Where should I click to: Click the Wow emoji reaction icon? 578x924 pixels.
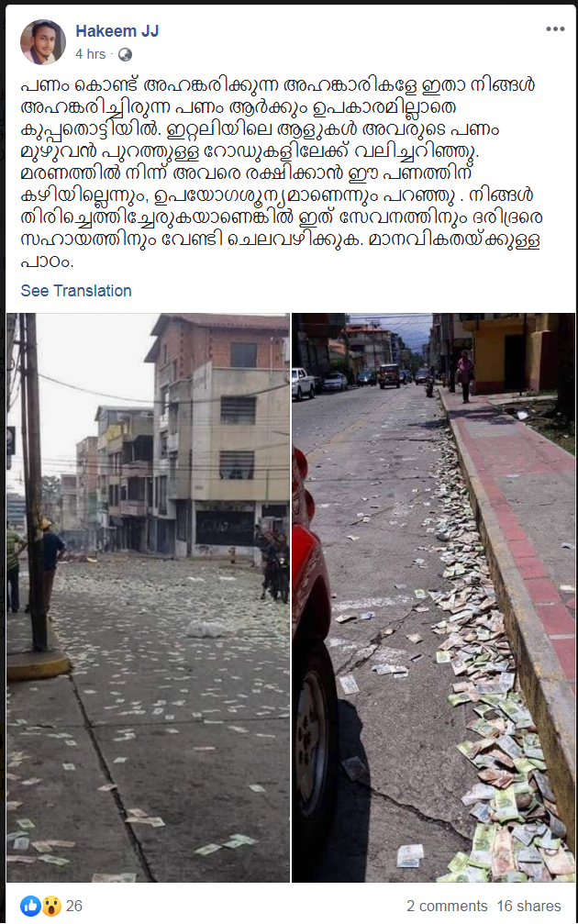(x=52, y=906)
